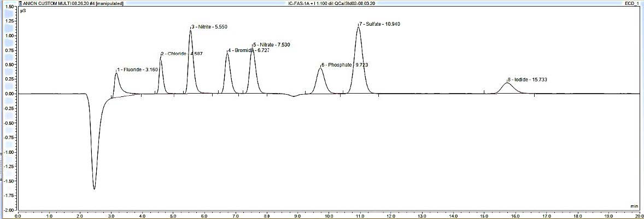The image size is (644, 219).
Task: Click the 1.50 value on the signal axis
Action: (x=8, y=7)
